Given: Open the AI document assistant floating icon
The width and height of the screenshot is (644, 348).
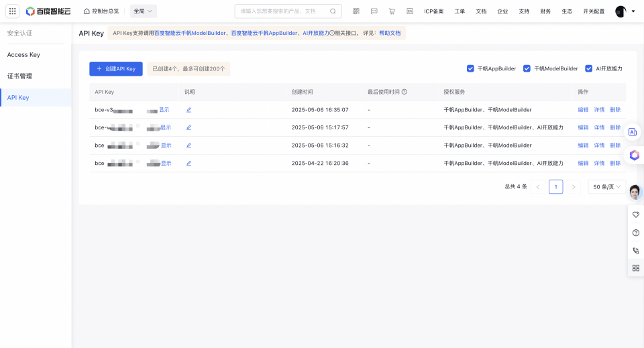Looking at the screenshot, I should (x=633, y=131).
